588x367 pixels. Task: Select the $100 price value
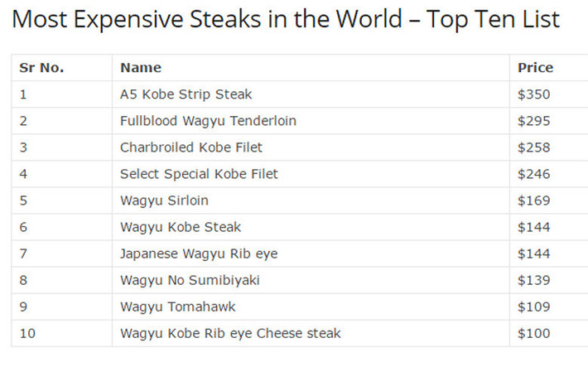pyautogui.click(x=533, y=334)
